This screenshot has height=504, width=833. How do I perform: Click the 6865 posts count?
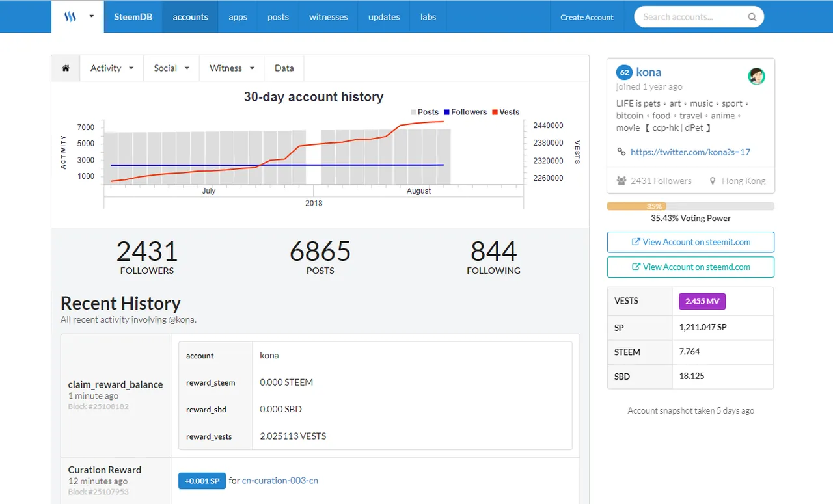tap(320, 252)
